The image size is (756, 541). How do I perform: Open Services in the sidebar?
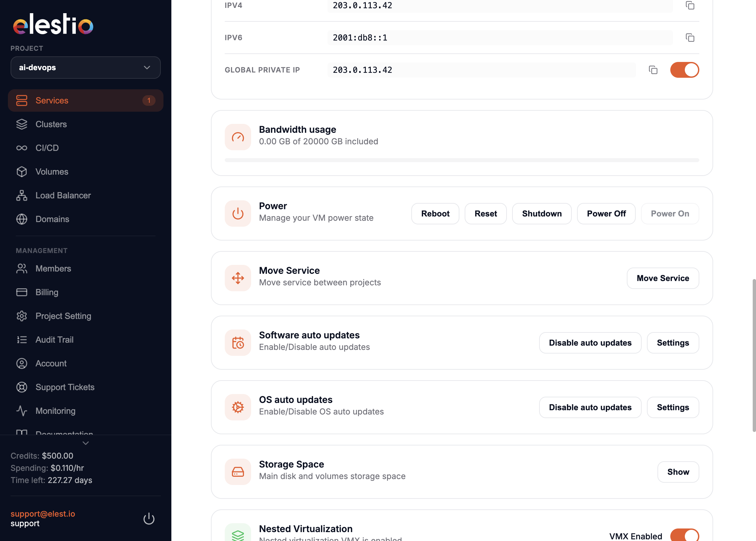(x=86, y=100)
